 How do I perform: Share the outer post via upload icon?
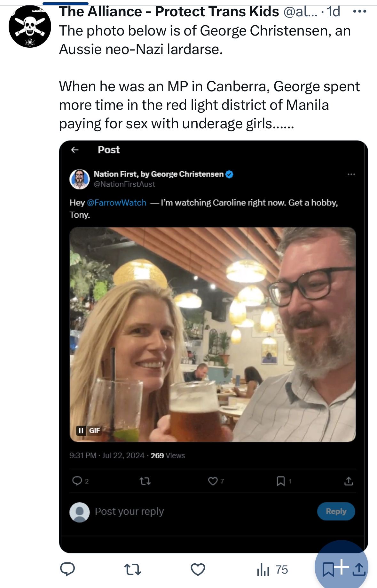pyautogui.click(x=359, y=569)
